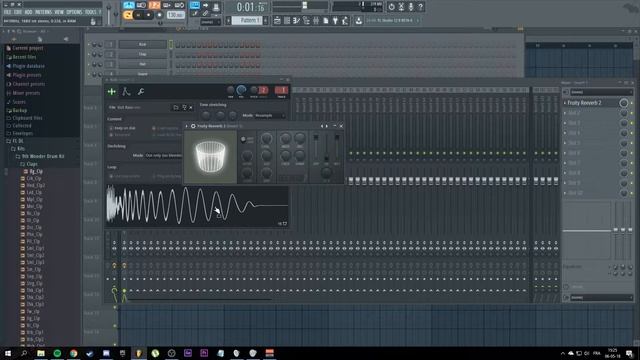
Task: Select the green sampler channel settings icon
Action: [111, 92]
